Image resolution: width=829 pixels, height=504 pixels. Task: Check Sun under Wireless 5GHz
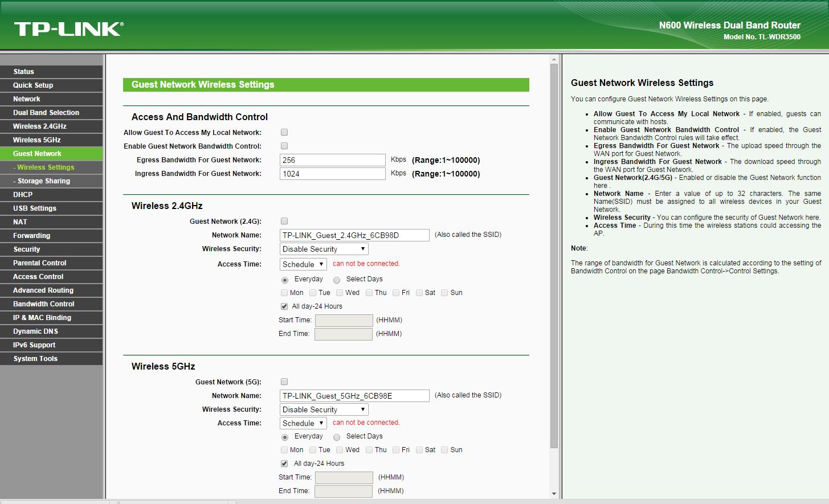[x=444, y=450]
